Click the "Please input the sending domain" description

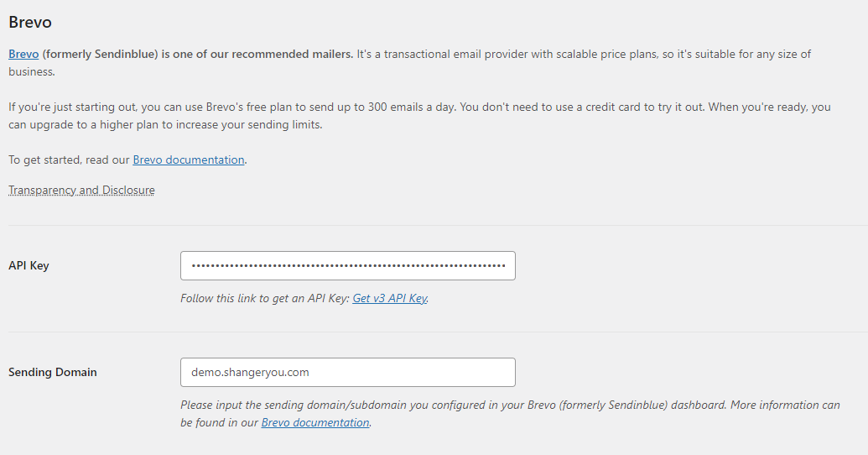tap(510, 413)
